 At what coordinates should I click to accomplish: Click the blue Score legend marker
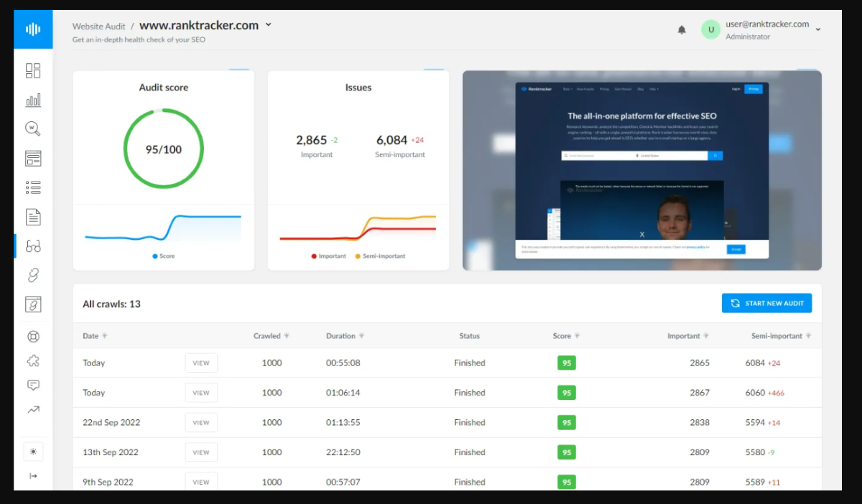point(154,256)
